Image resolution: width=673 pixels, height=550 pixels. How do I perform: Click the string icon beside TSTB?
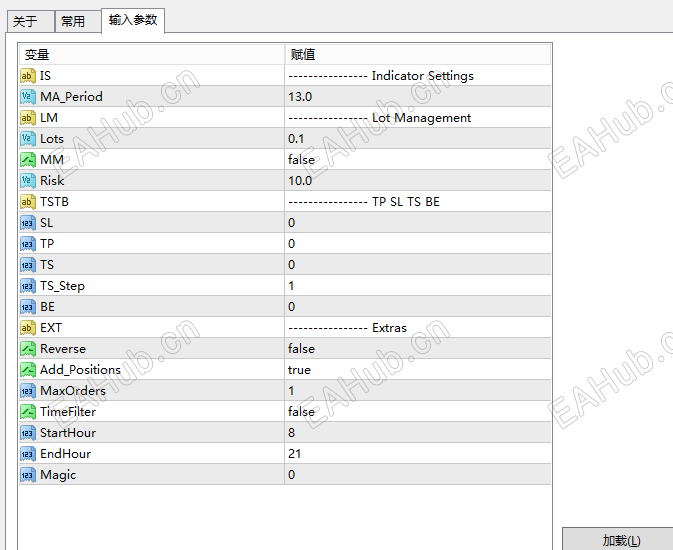pos(28,202)
